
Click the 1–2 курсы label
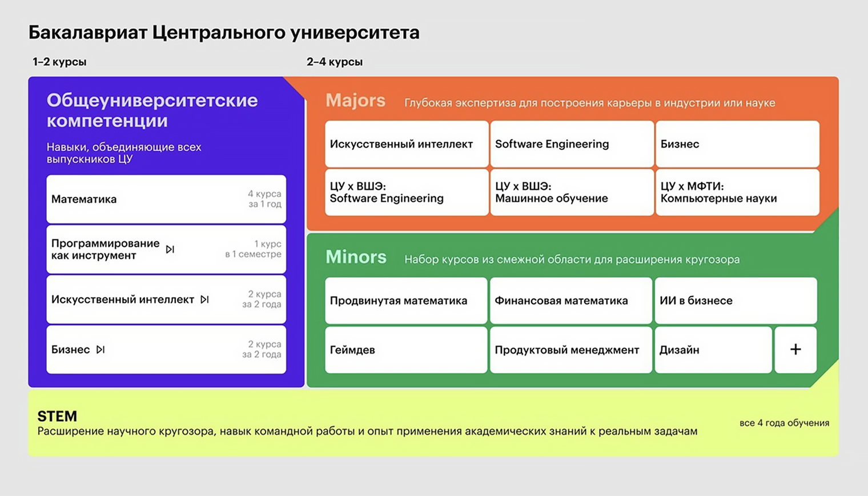pos(59,62)
